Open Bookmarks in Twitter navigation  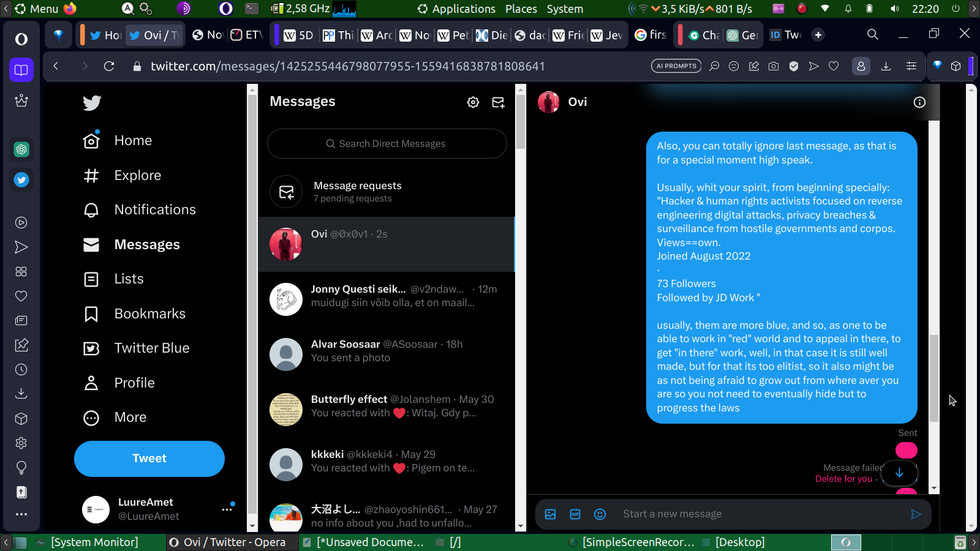(134, 314)
